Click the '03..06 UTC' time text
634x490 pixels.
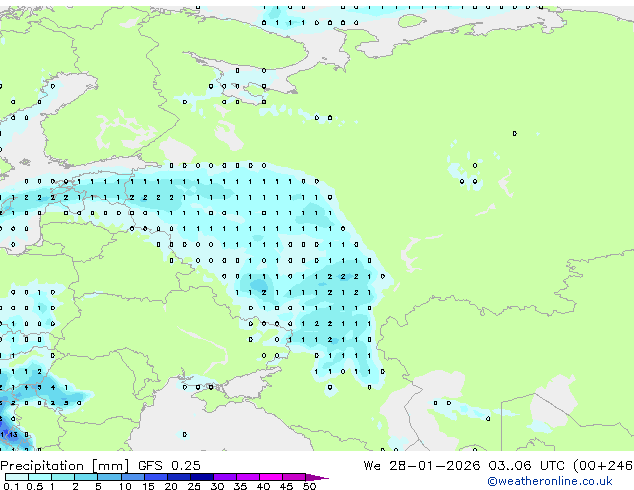526,466
